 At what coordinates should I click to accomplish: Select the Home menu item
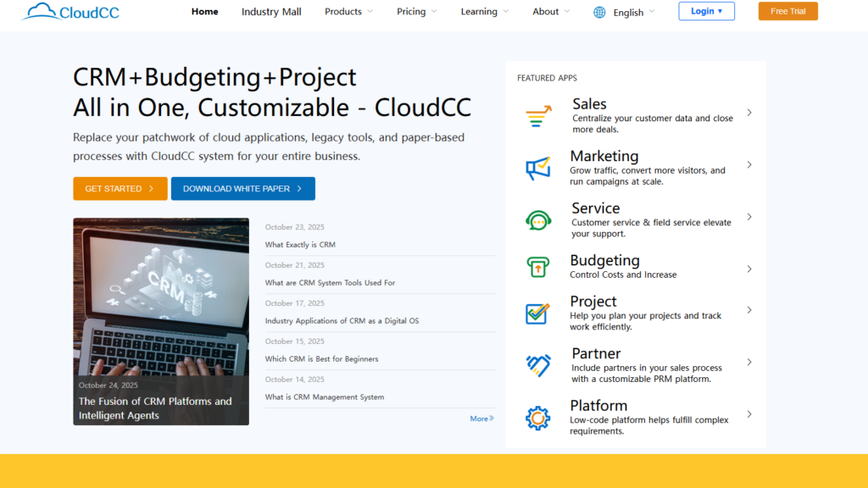(204, 12)
